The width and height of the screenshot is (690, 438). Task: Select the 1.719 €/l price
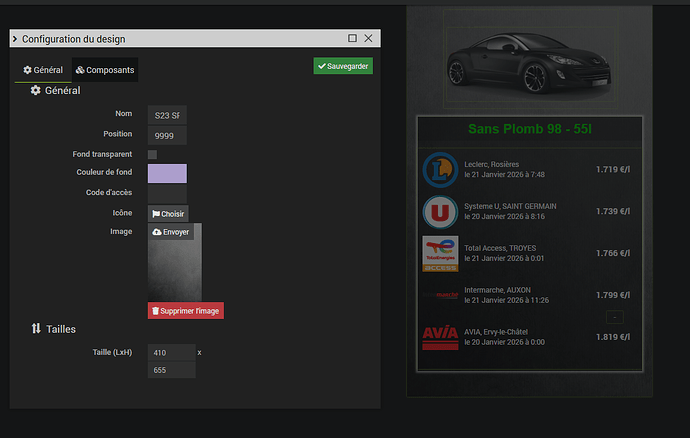[613, 169]
